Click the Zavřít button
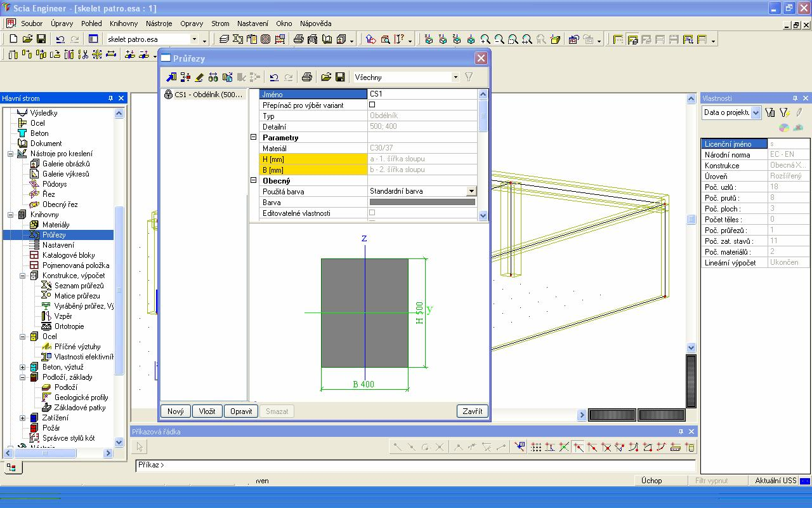812x508 pixels. coord(472,411)
